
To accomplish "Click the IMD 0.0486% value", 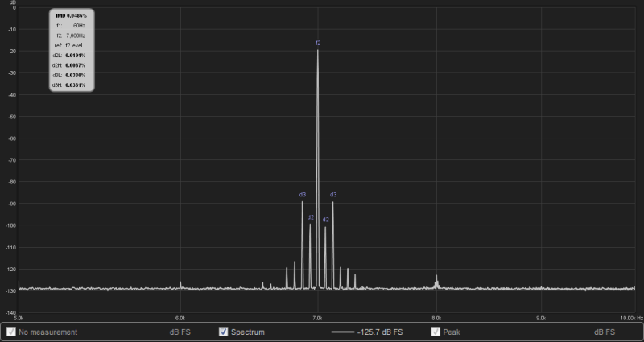I will (72, 15).
